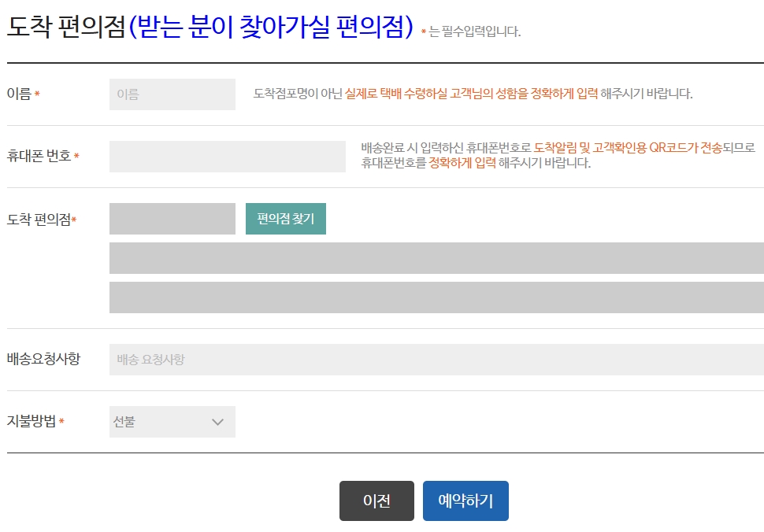Click the 도착 편의점 page heading
Image resolution: width=764 pixels, height=532 pixels.
[x=210, y=26]
